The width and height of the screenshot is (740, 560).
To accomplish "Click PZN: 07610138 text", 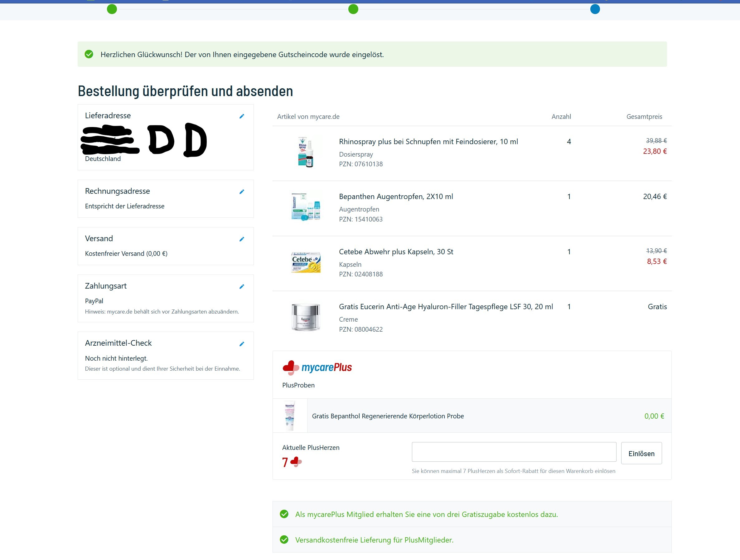I will tap(360, 164).
